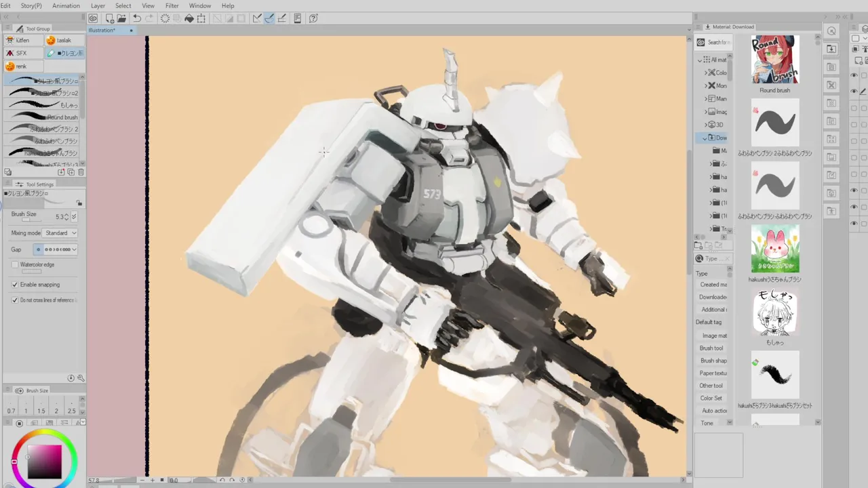Click the Material Download panel dock icon
The width and height of the screenshot is (868, 488).
[x=832, y=49]
